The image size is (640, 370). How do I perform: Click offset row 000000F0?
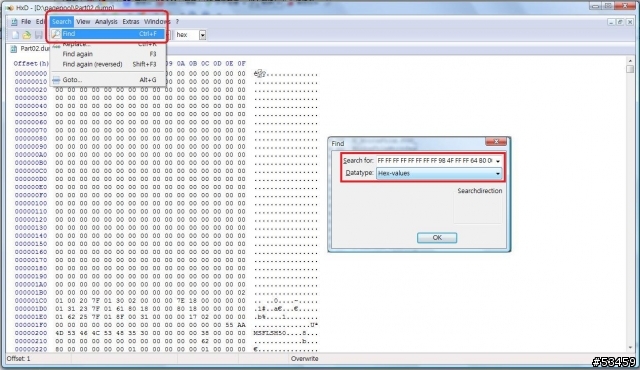tap(31, 195)
